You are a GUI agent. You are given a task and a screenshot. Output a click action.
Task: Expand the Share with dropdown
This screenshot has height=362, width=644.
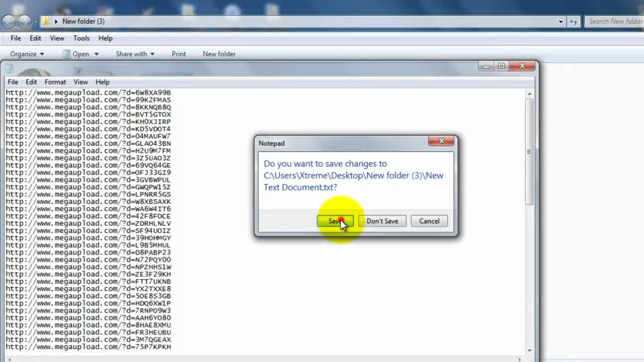pyautogui.click(x=135, y=54)
